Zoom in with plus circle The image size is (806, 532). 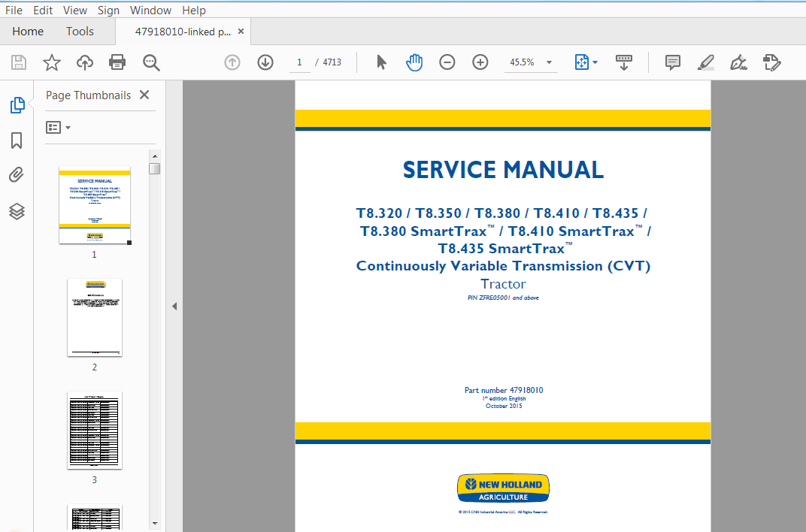(x=480, y=62)
